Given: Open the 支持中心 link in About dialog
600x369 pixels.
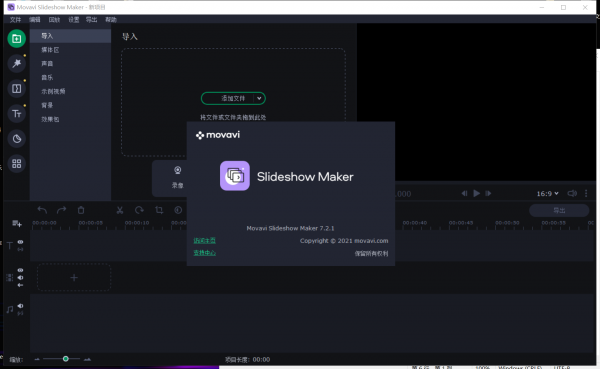Looking at the screenshot, I should pos(204,253).
